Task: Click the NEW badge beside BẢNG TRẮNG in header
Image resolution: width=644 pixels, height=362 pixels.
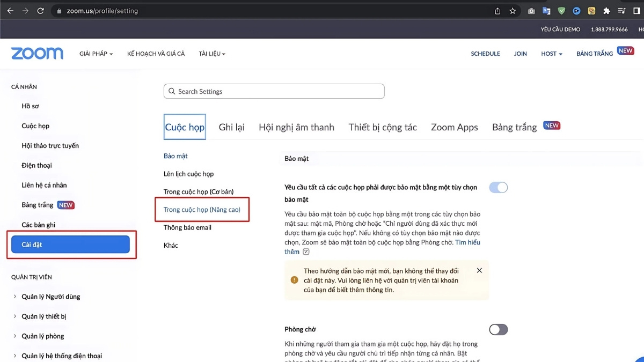Action: click(x=625, y=50)
